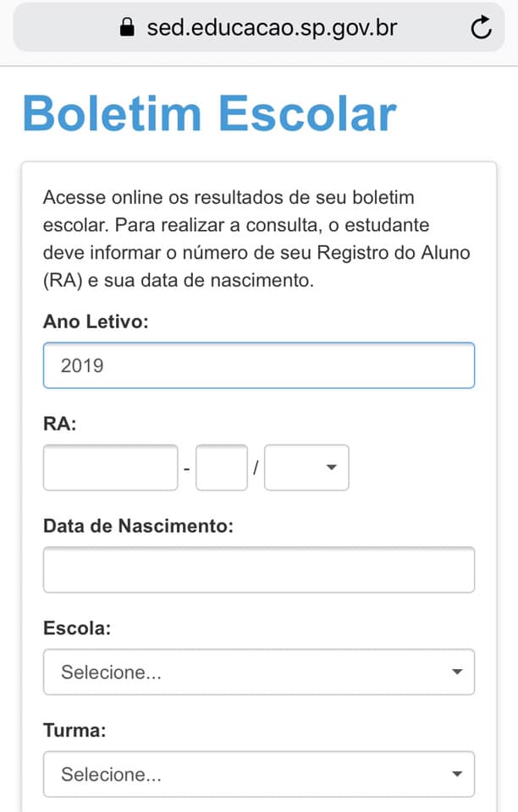Tap the padlock security icon
Image resolution: width=518 pixels, height=812 pixels.
tap(127, 26)
